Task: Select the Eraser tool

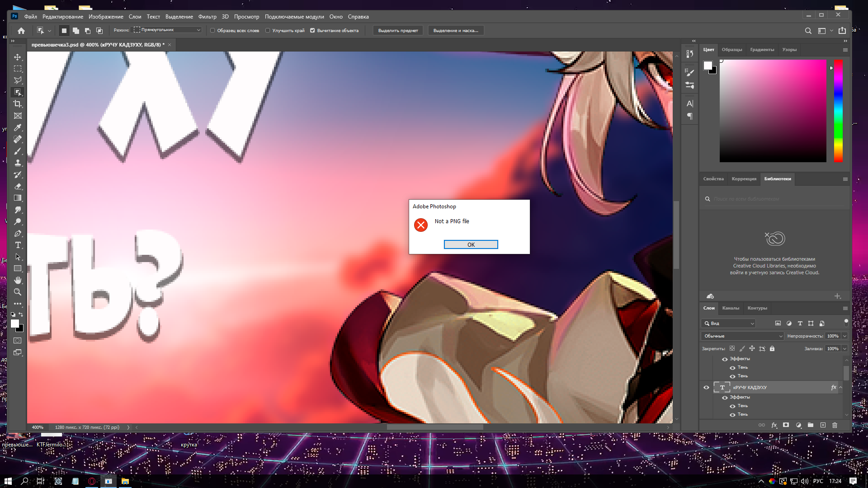Action: coord(18,186)
